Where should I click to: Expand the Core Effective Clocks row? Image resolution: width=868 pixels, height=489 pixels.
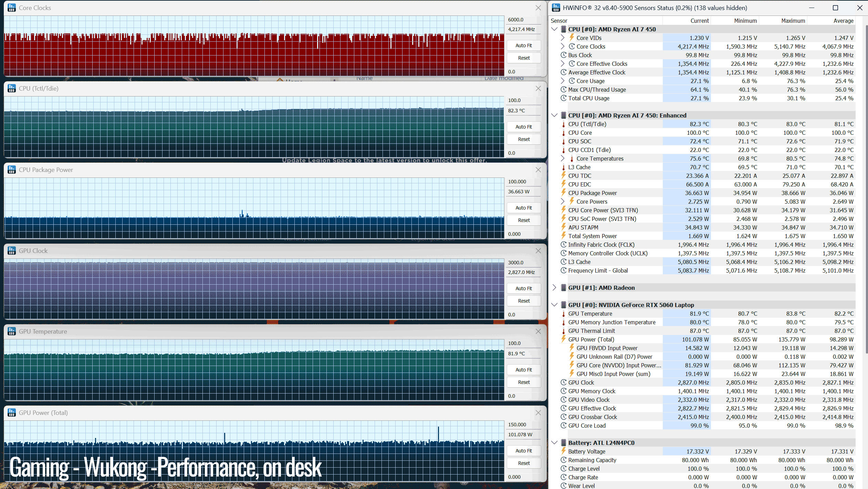563,64
